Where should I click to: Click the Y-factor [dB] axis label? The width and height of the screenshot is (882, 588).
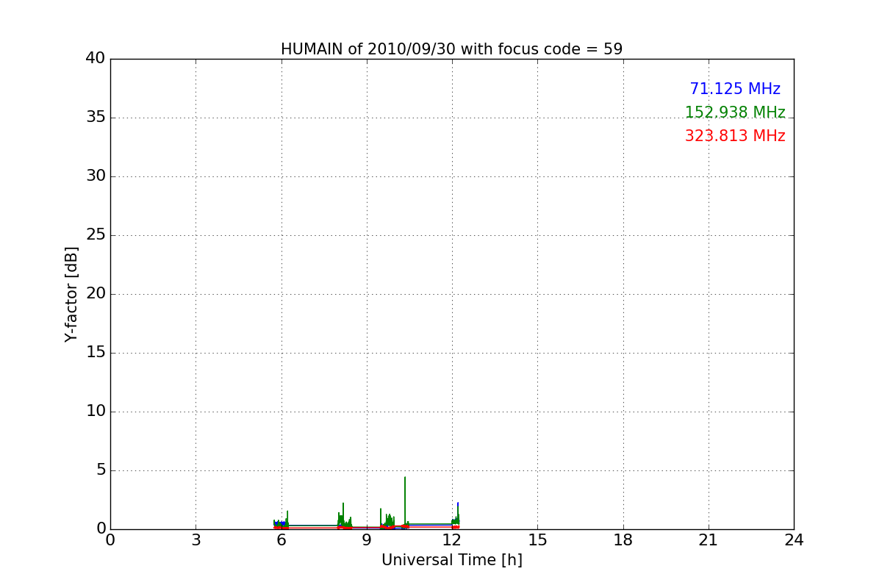pos(71,294)
